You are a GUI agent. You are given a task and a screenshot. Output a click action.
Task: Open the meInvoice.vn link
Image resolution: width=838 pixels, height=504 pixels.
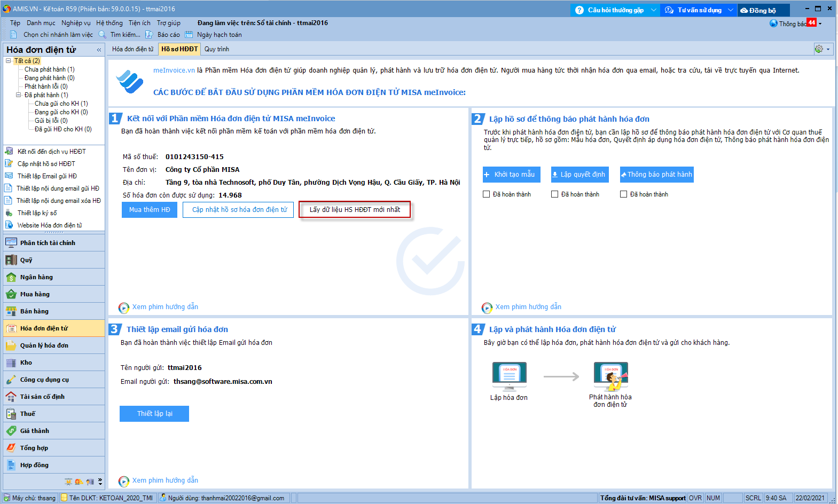[174, 70]
